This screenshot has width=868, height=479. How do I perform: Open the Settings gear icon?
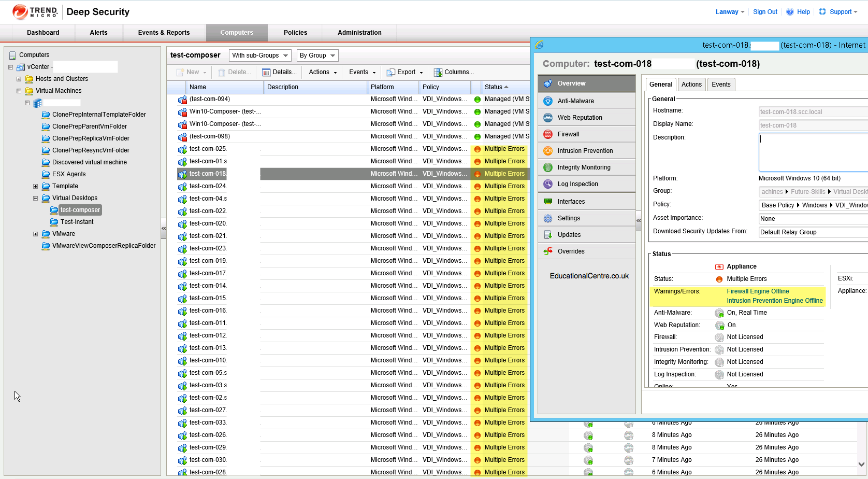548,218
